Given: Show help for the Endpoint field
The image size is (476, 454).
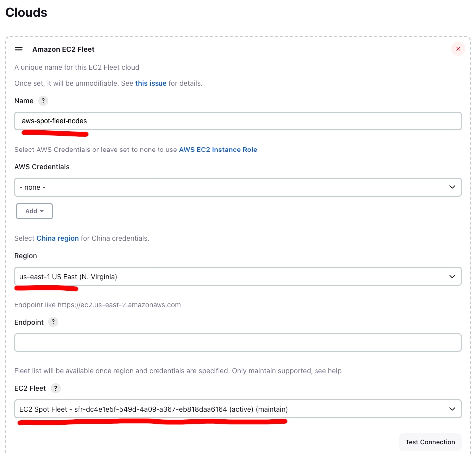Looking at the screenshot, I should coord(53,322).
